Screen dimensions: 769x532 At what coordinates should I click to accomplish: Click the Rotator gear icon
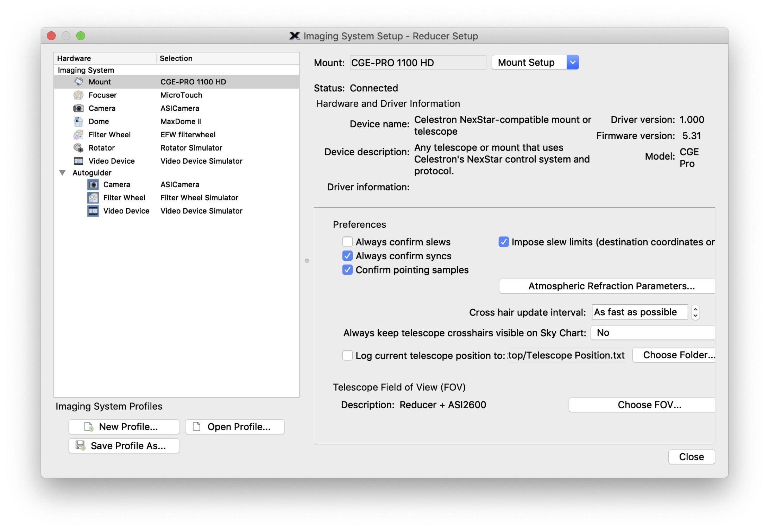[78, 148]
